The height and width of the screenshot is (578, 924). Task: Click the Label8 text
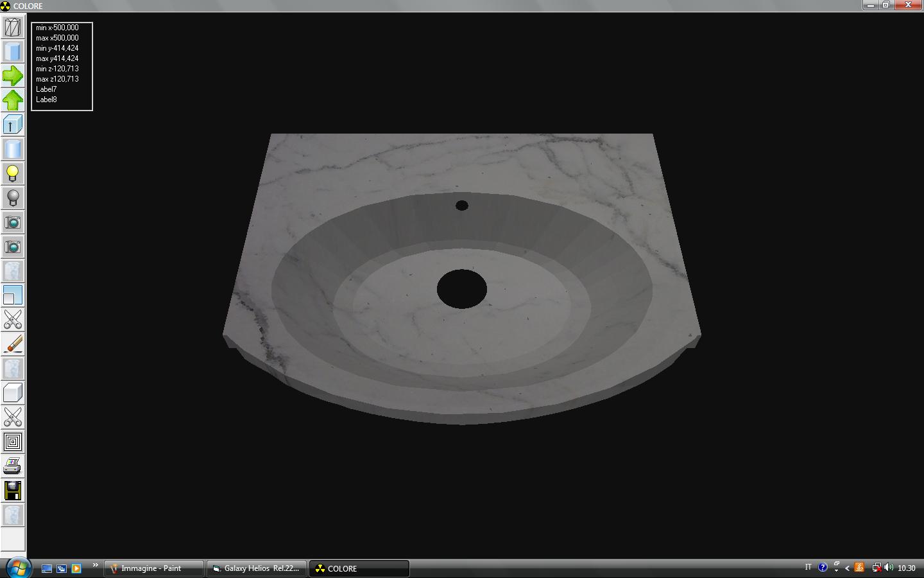click(x=46, y=100)
